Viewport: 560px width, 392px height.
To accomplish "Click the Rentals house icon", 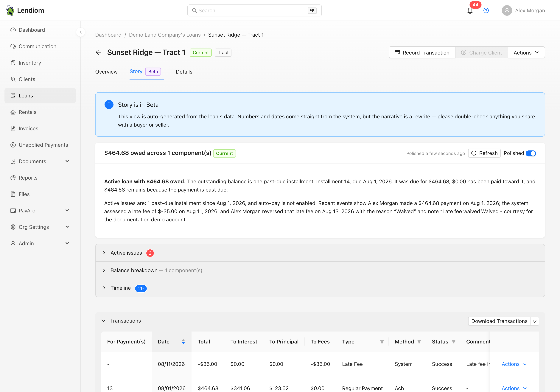I will pyautogui.click(x=13, y=112).
